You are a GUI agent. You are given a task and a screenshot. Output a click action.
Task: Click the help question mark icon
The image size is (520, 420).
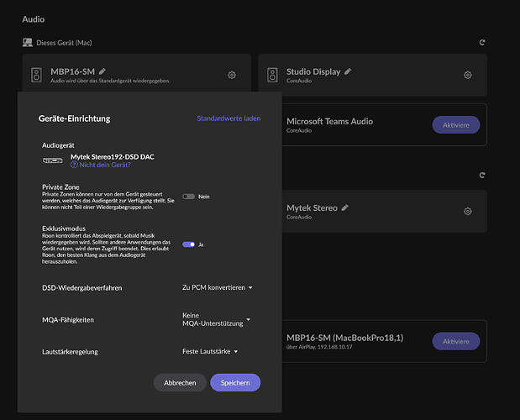coord(74,165)
